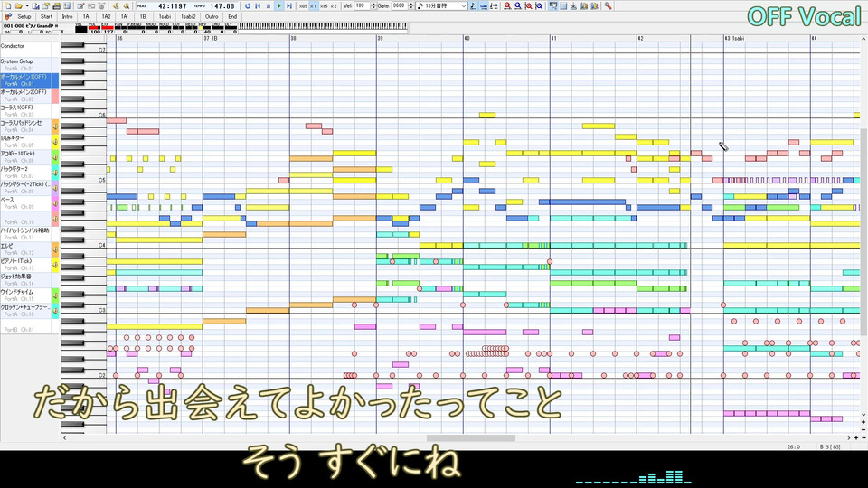
Task: Toggle speaker on ピアノ(-1Tick) track
Action: (x=55, y=265)
